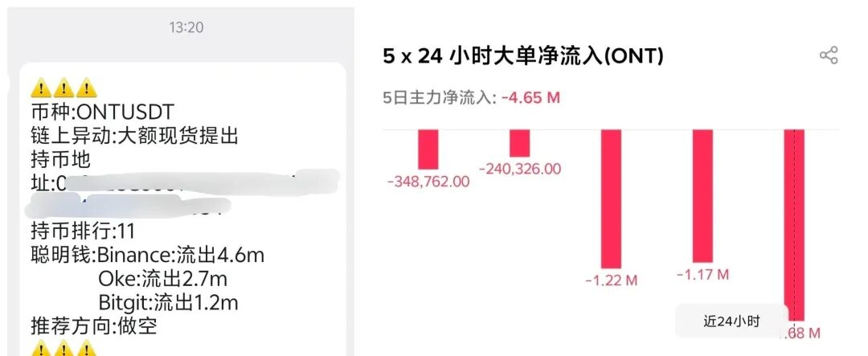This screenshot has width=868, height=356.
Task: Click the Binance:流出4.6m line
Action: [181, 255]
